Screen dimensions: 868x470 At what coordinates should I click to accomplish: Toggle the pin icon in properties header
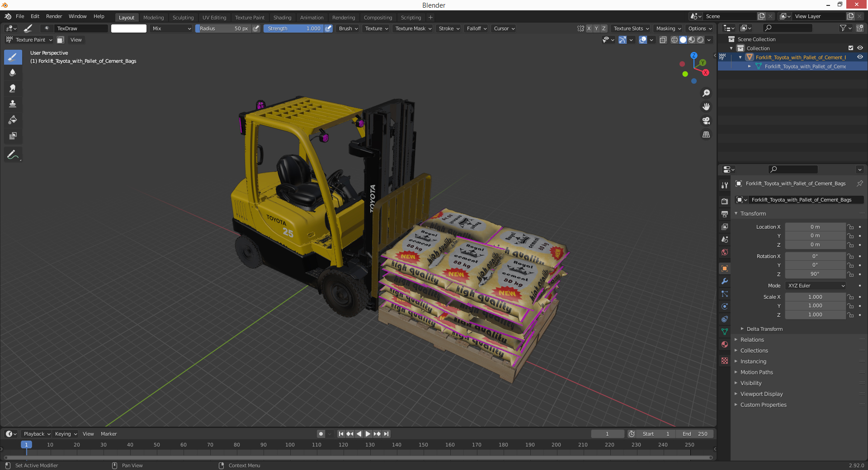tap(859, 183)
